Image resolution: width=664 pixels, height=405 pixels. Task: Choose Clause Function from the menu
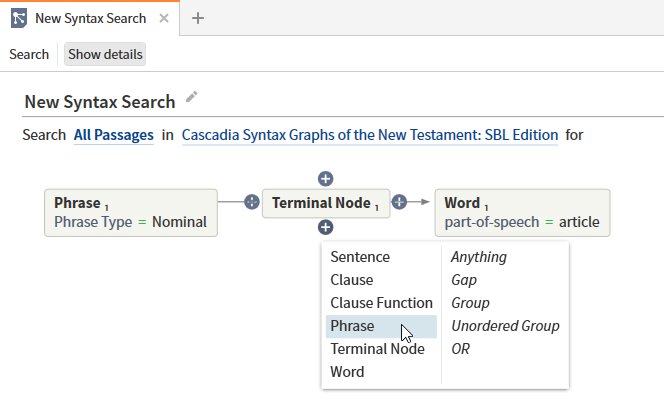(x=381, y=303)
